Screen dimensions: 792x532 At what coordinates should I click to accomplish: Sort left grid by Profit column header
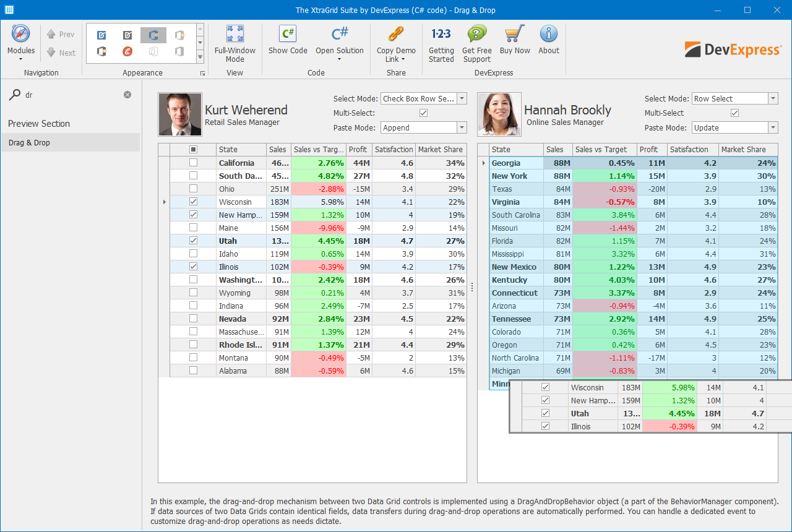[359, 150]
